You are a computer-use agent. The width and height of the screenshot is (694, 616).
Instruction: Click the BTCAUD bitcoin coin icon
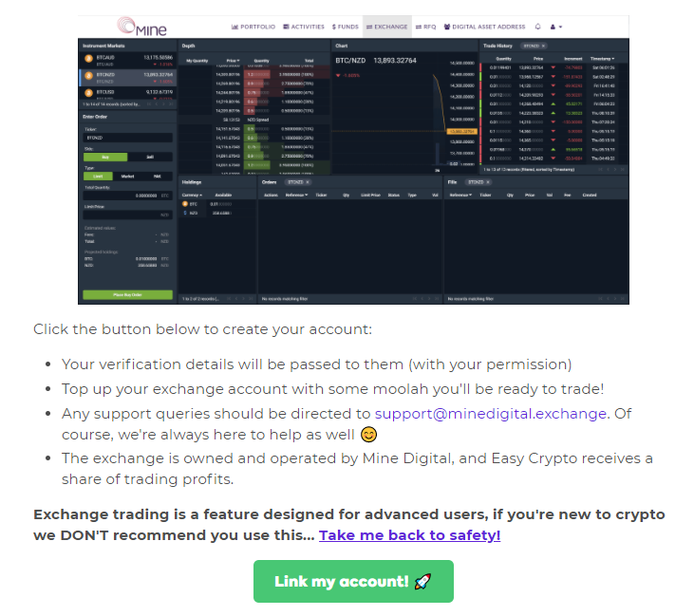(88, 59)
